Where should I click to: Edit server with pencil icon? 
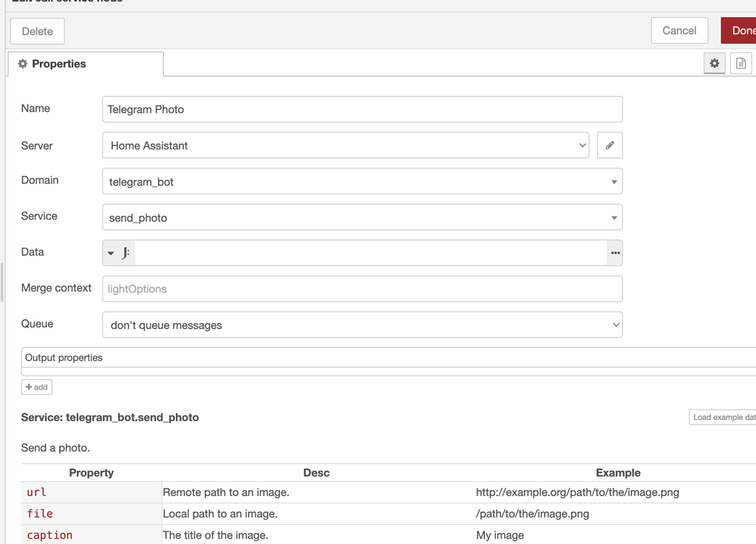click(610, 145)
